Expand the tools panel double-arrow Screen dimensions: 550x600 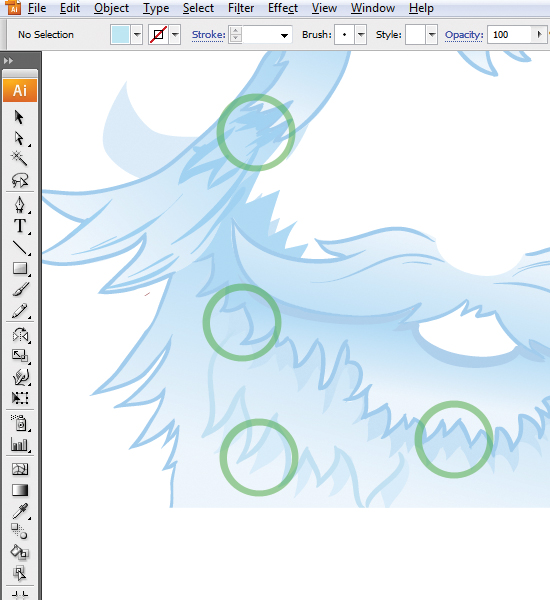[x=8, y=60]
